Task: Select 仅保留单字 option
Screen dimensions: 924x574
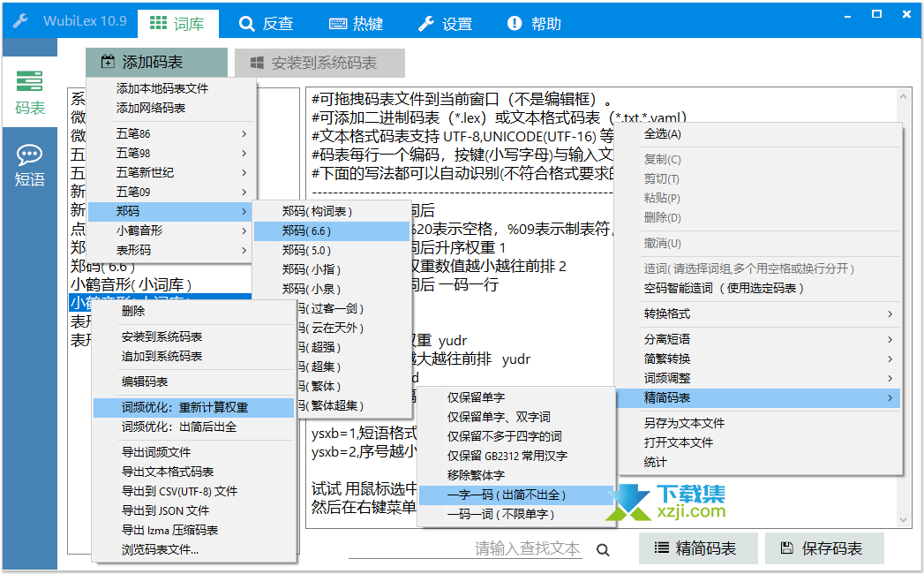Action: tap(515, 397)
